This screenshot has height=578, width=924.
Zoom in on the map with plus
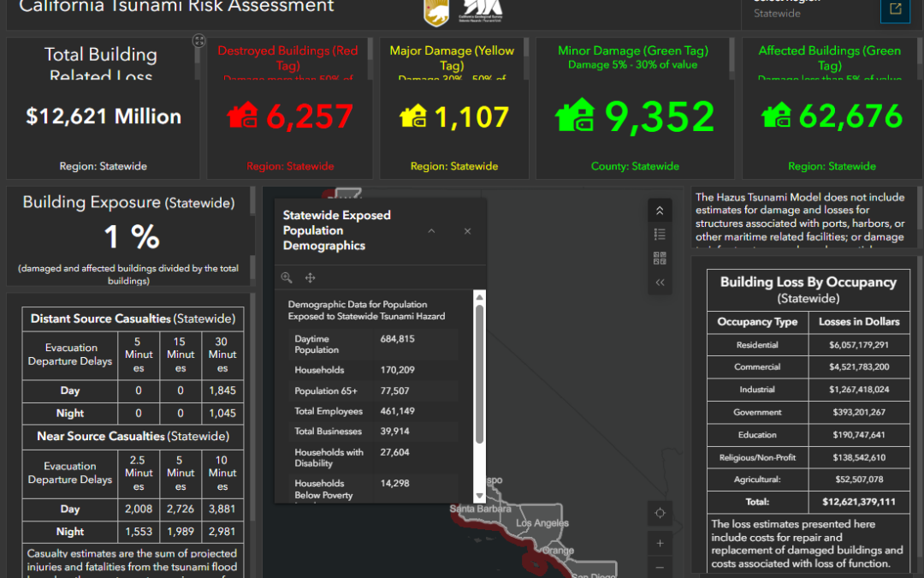coord(659,543)
